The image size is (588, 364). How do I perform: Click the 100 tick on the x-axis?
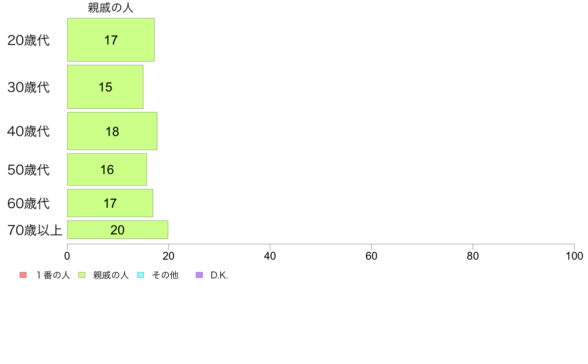[574, 256]
